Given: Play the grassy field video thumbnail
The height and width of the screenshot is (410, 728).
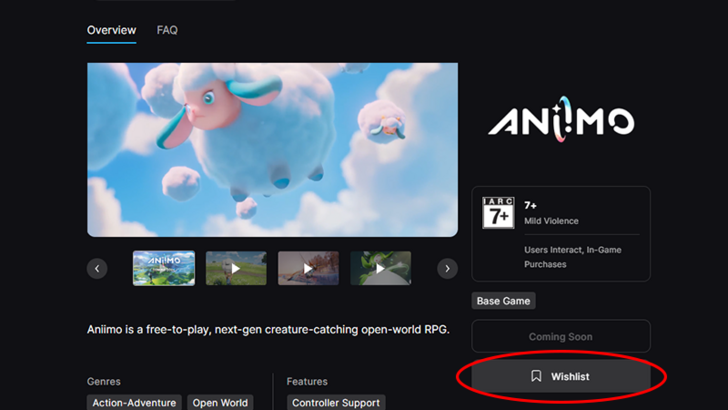Looking at the screenshot, I should point(236,268).
